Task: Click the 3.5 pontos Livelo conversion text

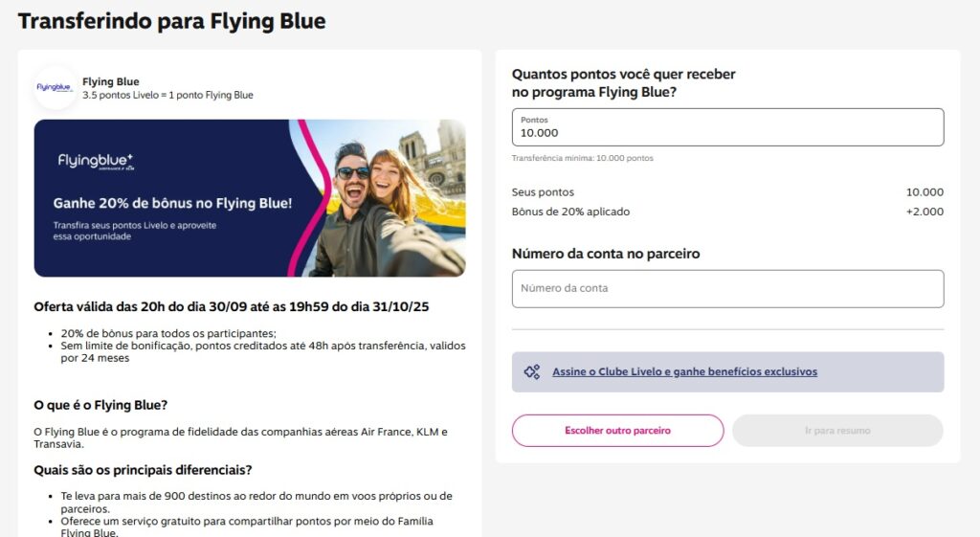Action: 167,95
